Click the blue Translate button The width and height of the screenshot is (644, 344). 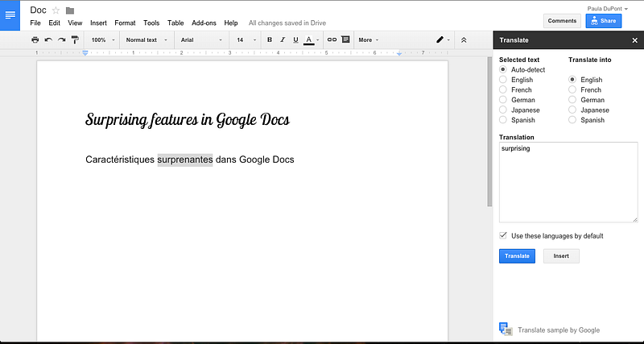pyautogui.click(x=517, y=256)
